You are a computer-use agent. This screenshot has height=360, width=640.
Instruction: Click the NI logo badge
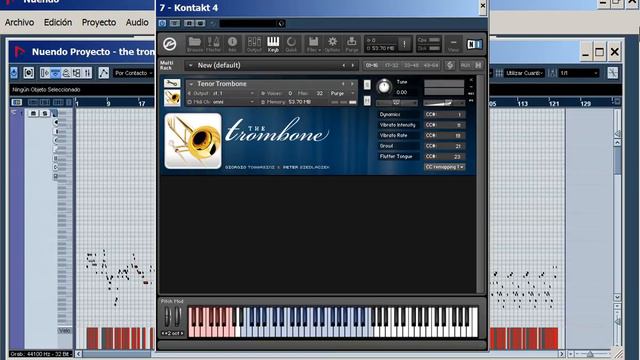pos(474,44)
